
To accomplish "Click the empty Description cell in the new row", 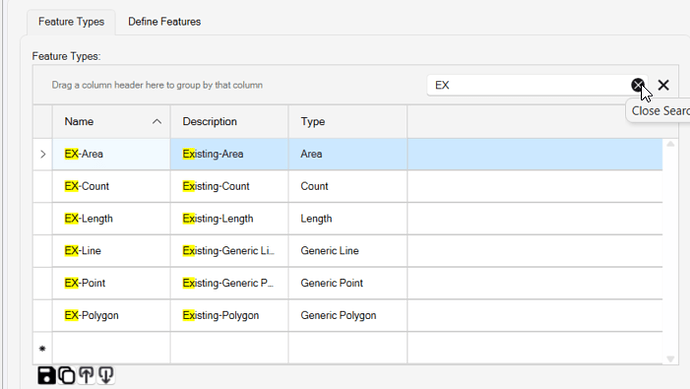I will pyautogui.click(x=229, y=348).
